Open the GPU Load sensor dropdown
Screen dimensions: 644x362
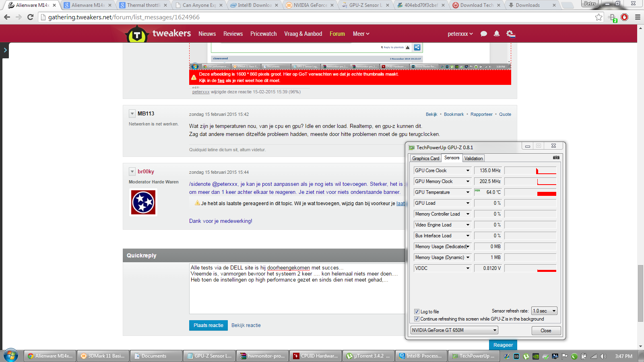[468, 203]
